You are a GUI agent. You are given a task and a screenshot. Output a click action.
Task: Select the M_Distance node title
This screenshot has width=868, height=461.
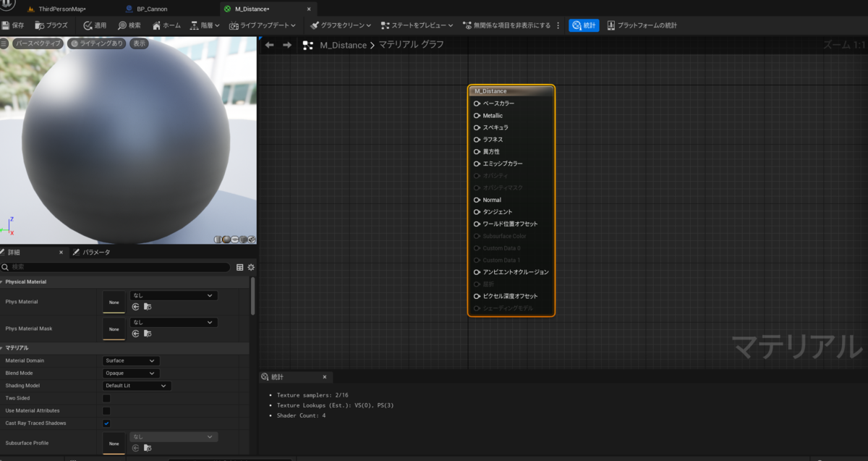click(490, 91)
